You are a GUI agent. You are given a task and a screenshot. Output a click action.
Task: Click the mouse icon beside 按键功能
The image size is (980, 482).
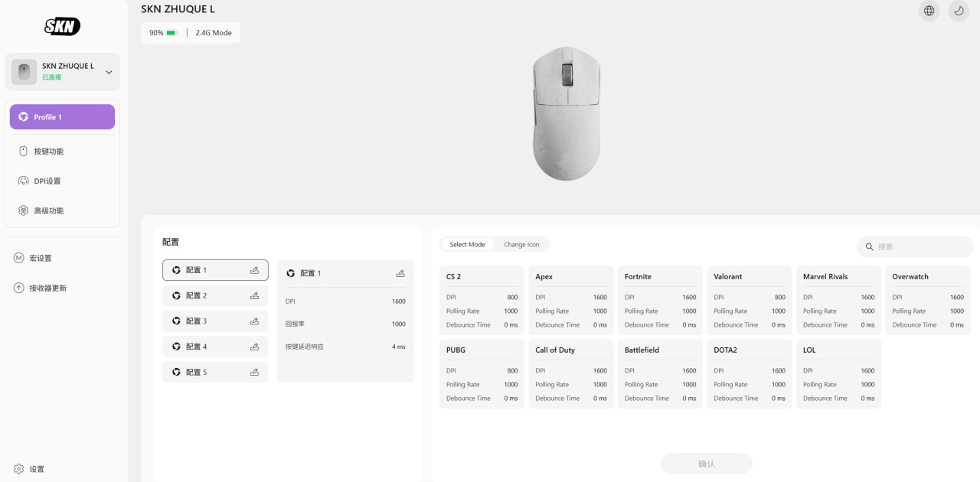(x=23, y=151)
